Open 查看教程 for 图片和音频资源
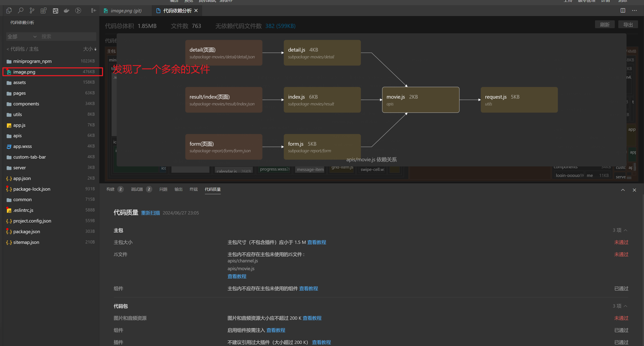 tap(312, 318)
